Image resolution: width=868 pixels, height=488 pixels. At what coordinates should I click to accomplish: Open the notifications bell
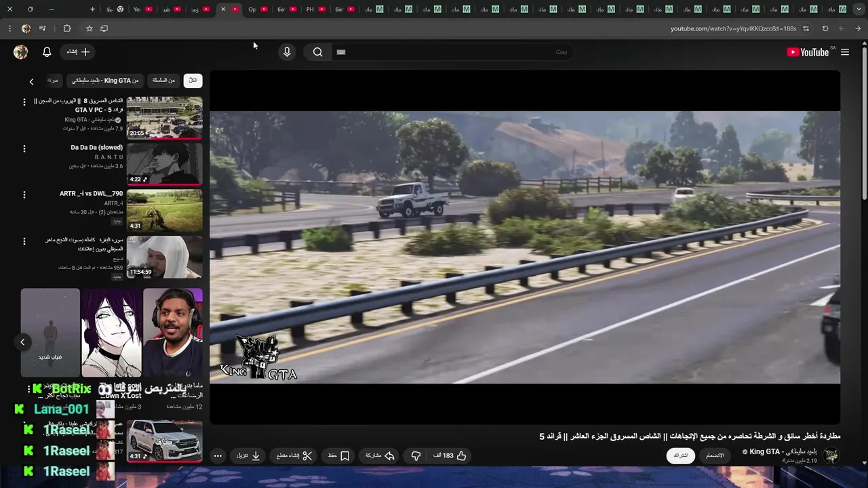(47, 52)
